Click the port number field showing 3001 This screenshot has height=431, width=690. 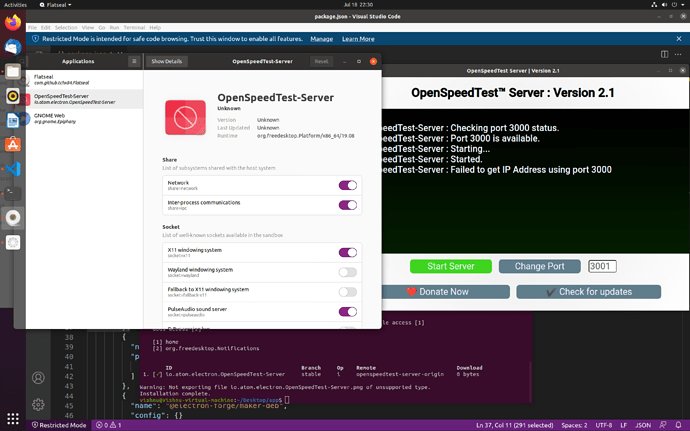pyautogui.click(x=602, y=266)
